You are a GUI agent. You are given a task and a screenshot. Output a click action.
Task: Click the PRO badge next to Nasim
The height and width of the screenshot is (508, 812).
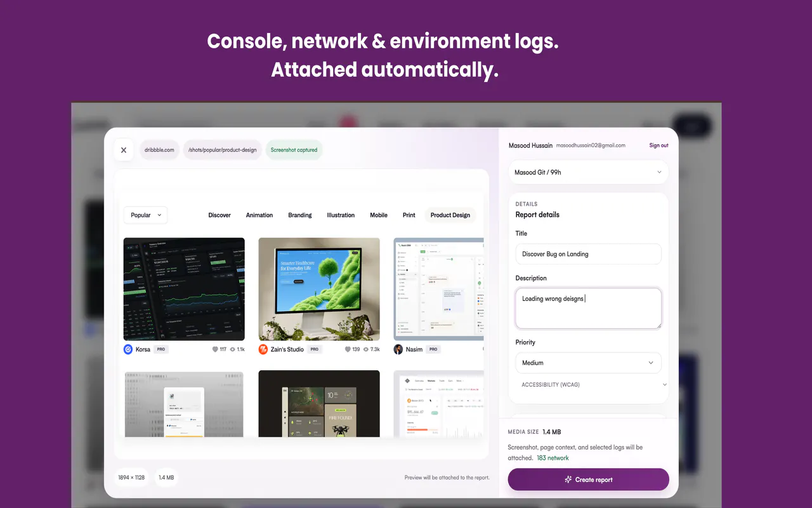[x=433, y=349]
